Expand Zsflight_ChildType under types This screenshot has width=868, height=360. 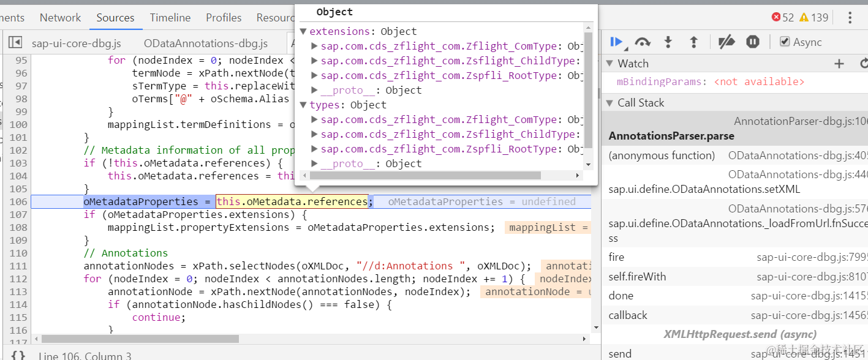[x=314, y=134]
